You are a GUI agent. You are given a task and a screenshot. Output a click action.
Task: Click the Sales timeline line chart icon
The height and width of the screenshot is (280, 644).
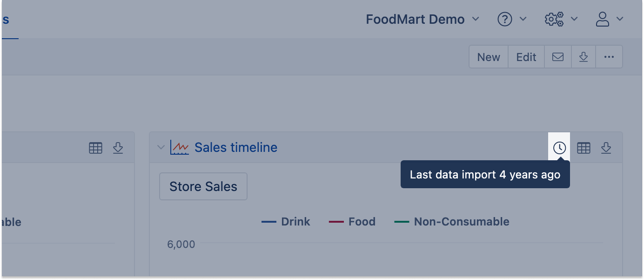[179, 148]
